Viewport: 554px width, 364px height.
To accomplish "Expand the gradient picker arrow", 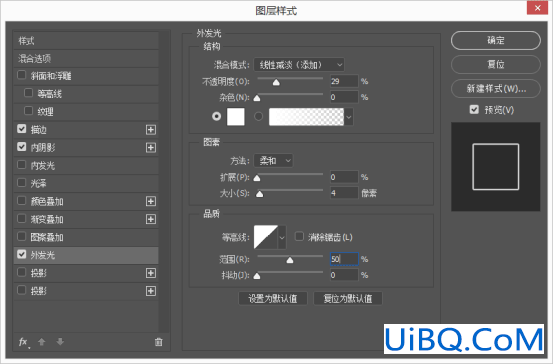I will 349,117.
